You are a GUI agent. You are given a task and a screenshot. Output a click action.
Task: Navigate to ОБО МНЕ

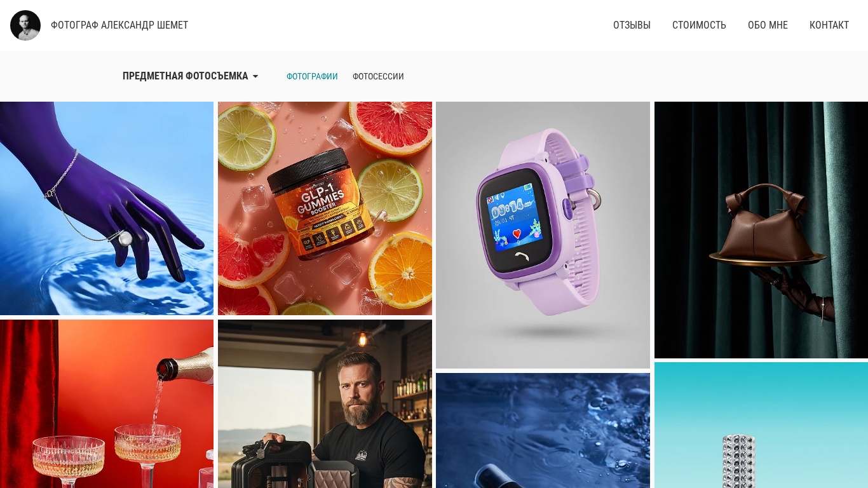768,25
